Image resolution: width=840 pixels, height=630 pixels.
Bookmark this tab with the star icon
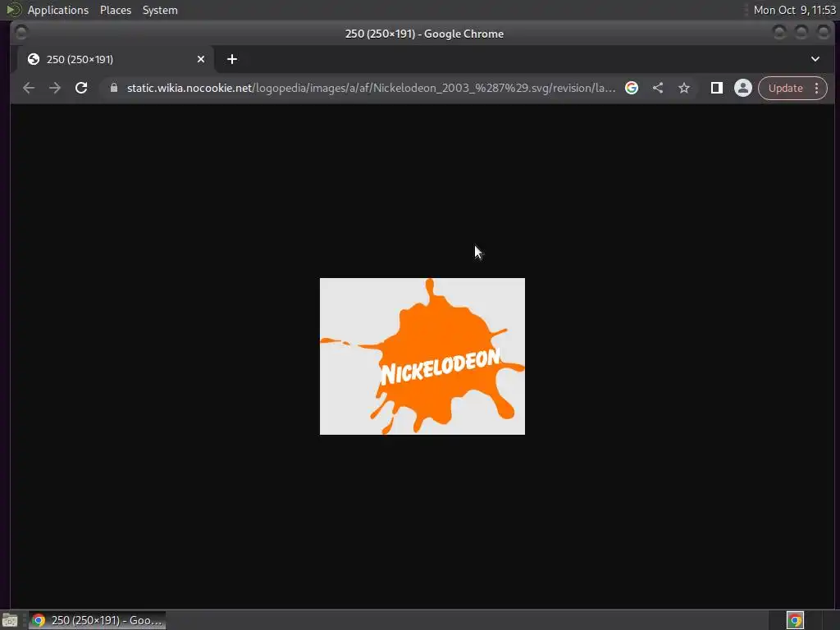coord(684,88)
